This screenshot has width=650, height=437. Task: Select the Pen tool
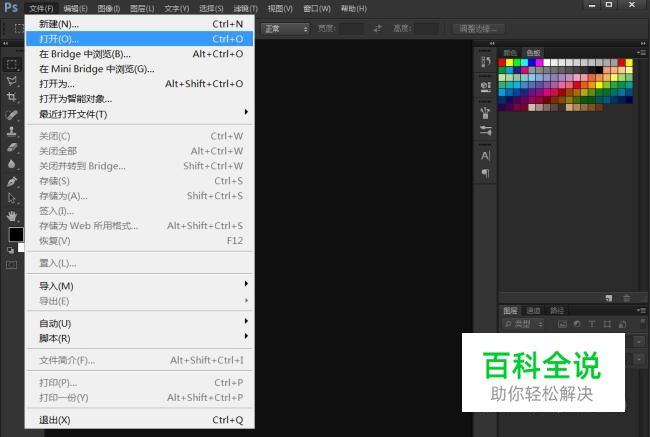coord(12,182)
